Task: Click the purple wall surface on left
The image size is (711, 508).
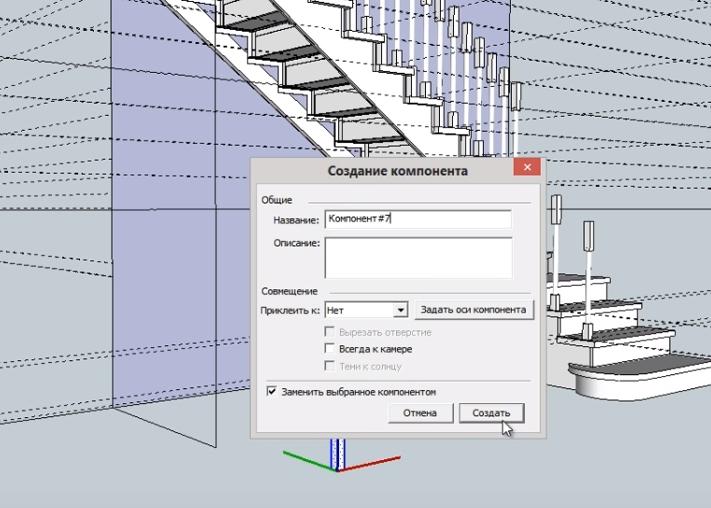Action: 160,150
